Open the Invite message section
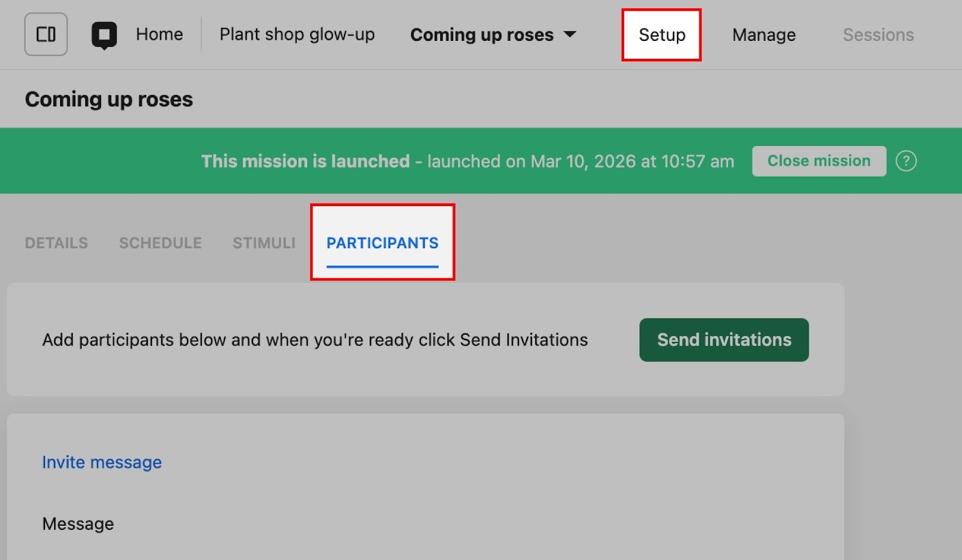The height and width of the screenshot is (560, 962). pyautogui.click(x=102, y=462)
